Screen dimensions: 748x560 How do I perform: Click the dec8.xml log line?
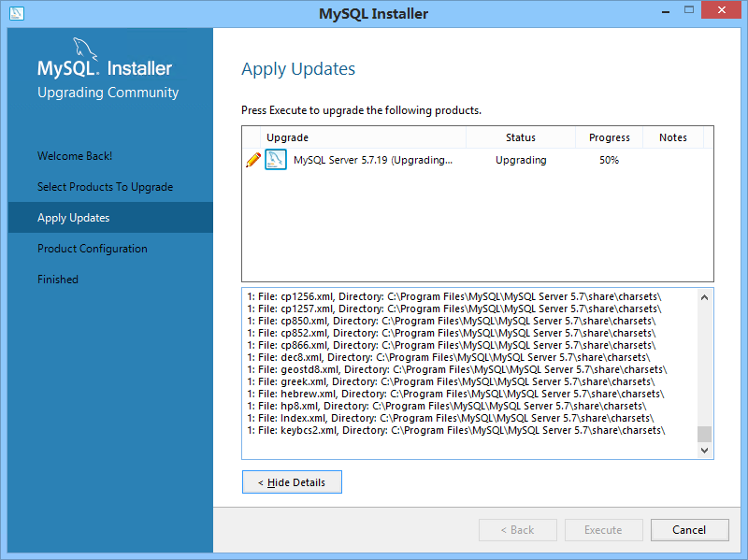(x=449, y=358)
